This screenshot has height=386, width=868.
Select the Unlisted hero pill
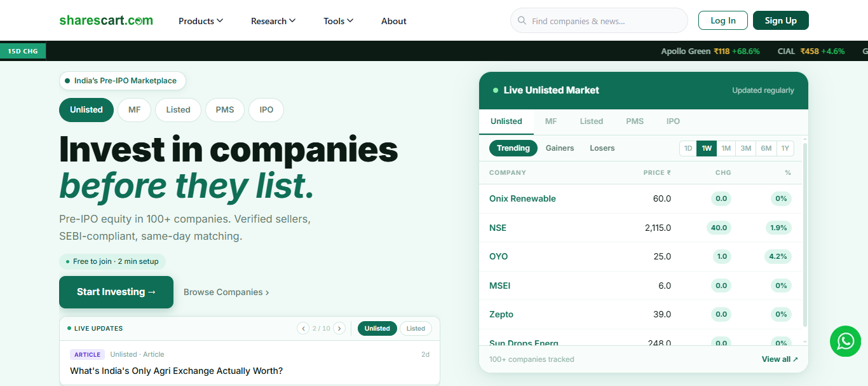86,110
